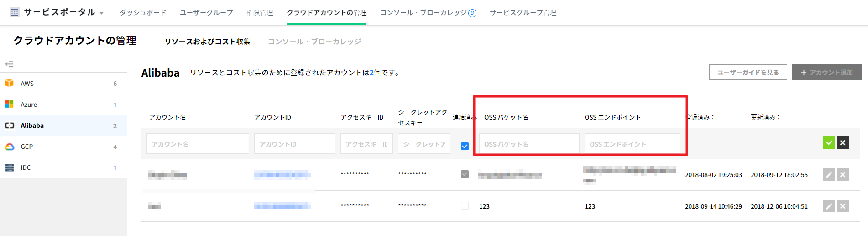
Task: Collapse the sidebar with the arrow icon
Action: coord(9,64)
